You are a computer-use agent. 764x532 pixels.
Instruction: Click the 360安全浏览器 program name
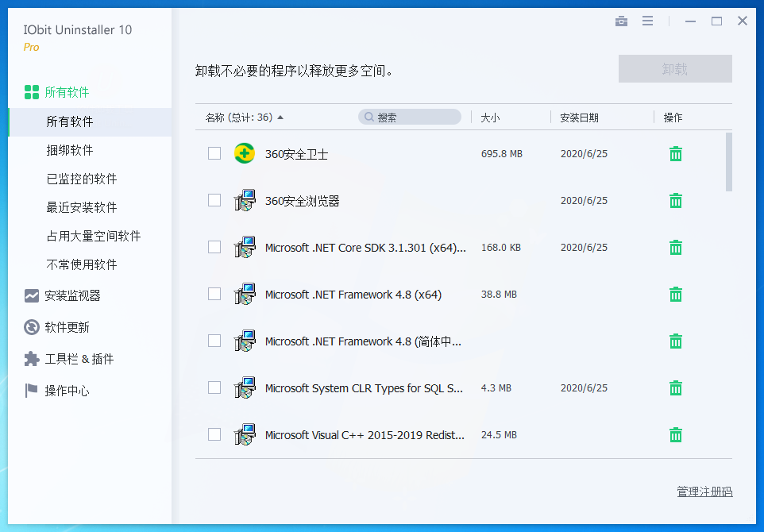(x=302, y=201)
